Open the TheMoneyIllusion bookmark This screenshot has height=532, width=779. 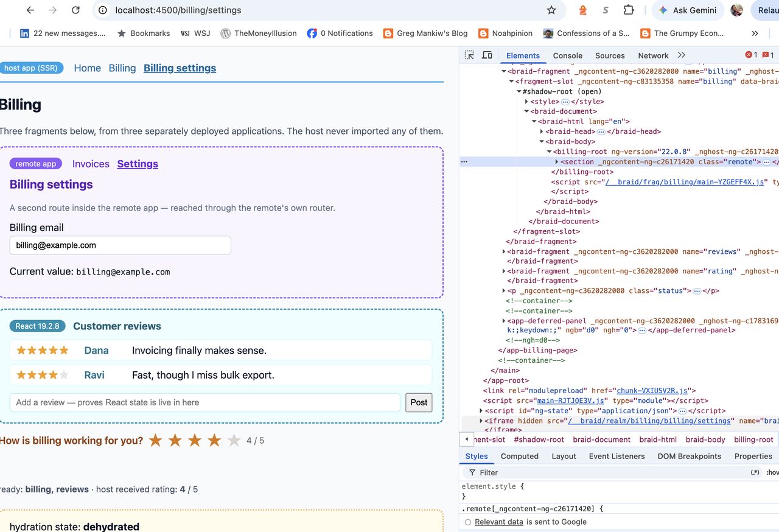tap(259, 33)
